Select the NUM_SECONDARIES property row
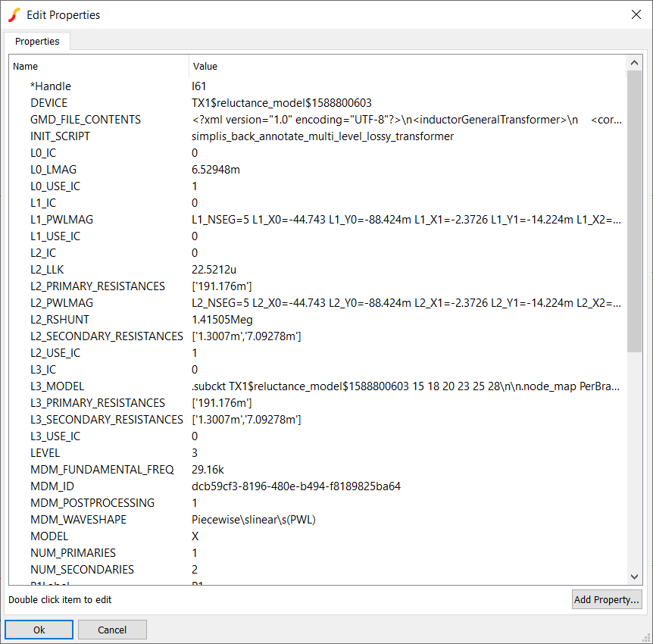 [82, 570]
